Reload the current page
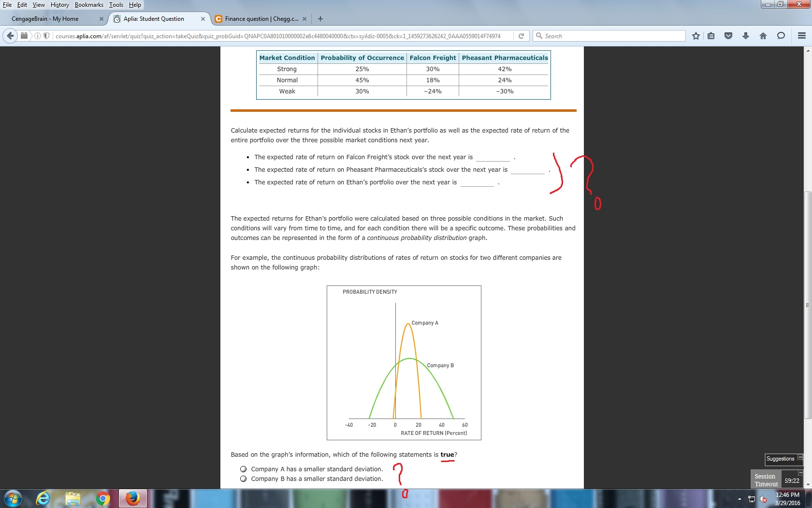 pos(521,35)
